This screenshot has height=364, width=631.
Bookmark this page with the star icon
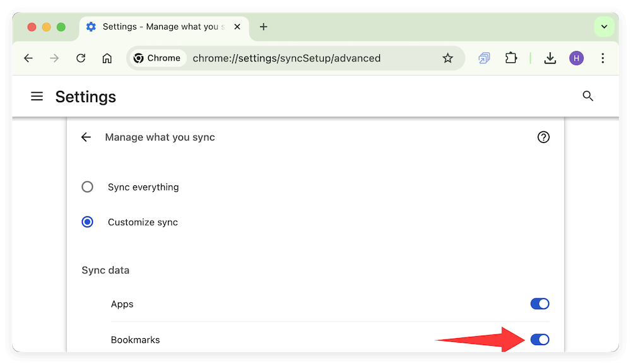tap(448, 57)
